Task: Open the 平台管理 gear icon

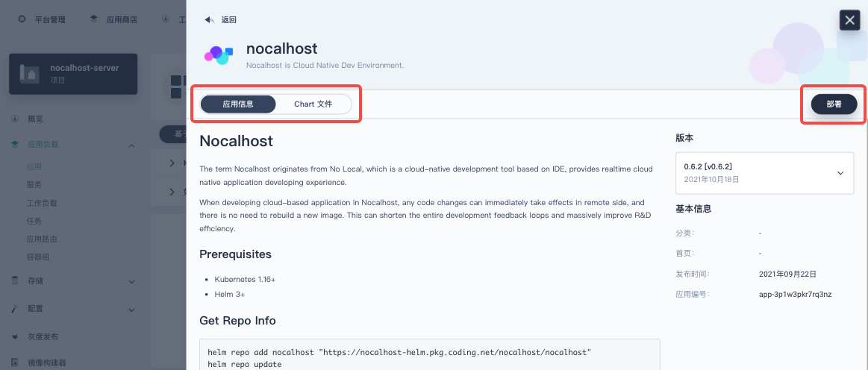Action: 22,19
